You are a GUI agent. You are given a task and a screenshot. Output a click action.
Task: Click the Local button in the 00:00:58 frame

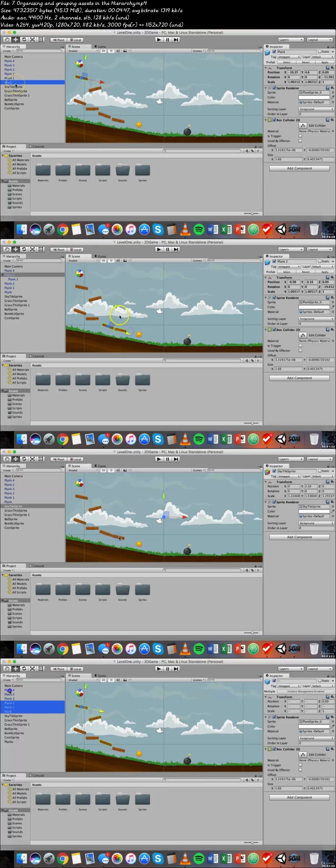tap(75, 40)
